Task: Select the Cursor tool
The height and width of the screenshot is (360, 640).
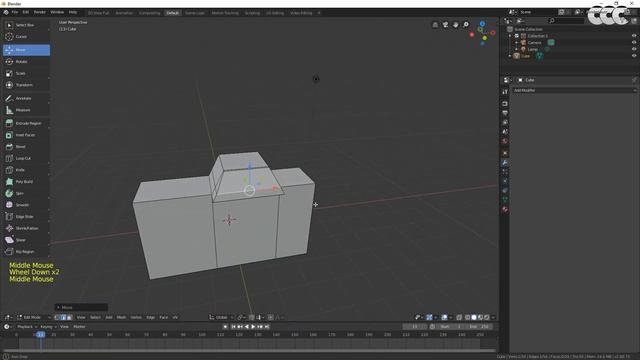Action: 26,37
